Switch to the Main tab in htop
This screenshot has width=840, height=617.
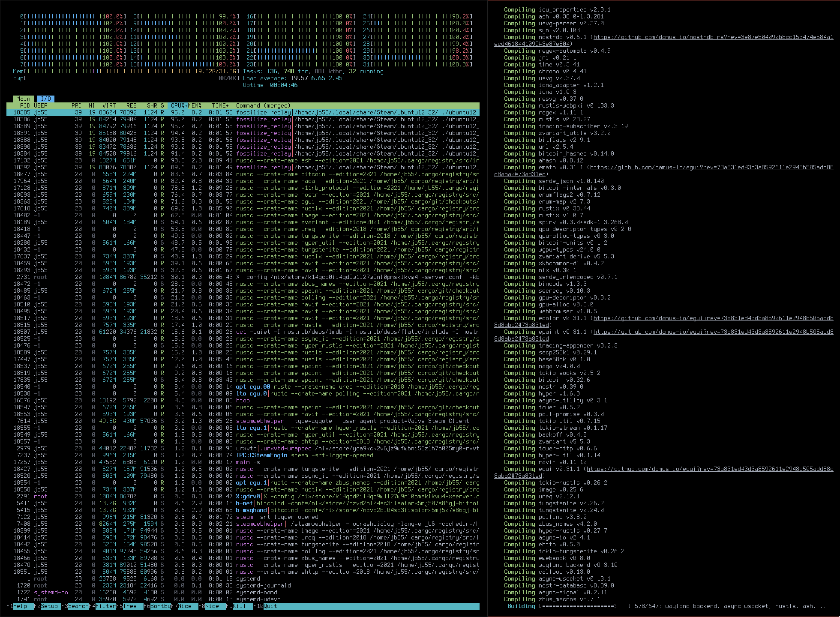23,99
